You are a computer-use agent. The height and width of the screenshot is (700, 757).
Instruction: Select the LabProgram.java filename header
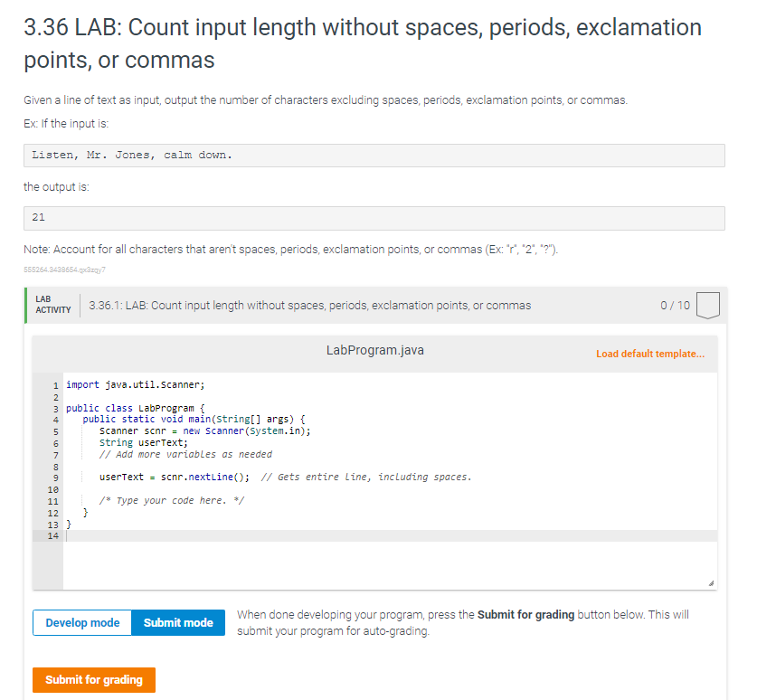tap(374, 350)
